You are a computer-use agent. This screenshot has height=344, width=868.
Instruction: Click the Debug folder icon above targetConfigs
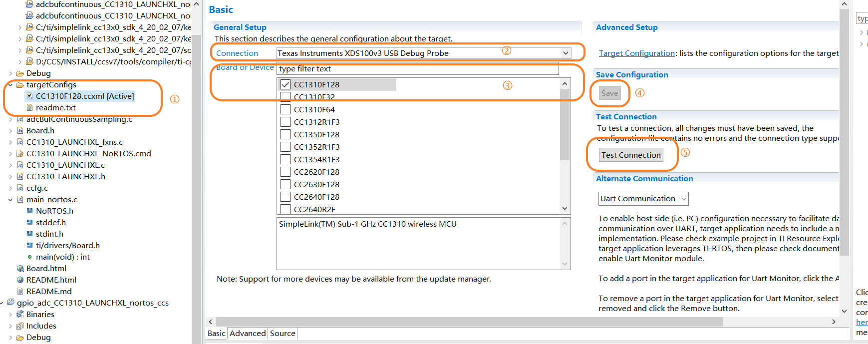(x=20, y=73)
